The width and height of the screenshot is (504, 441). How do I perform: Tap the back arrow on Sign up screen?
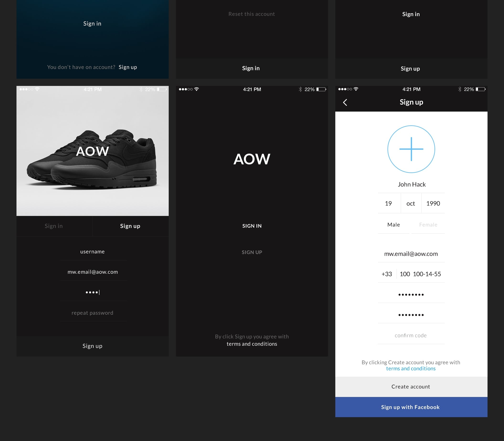[345, 102]
